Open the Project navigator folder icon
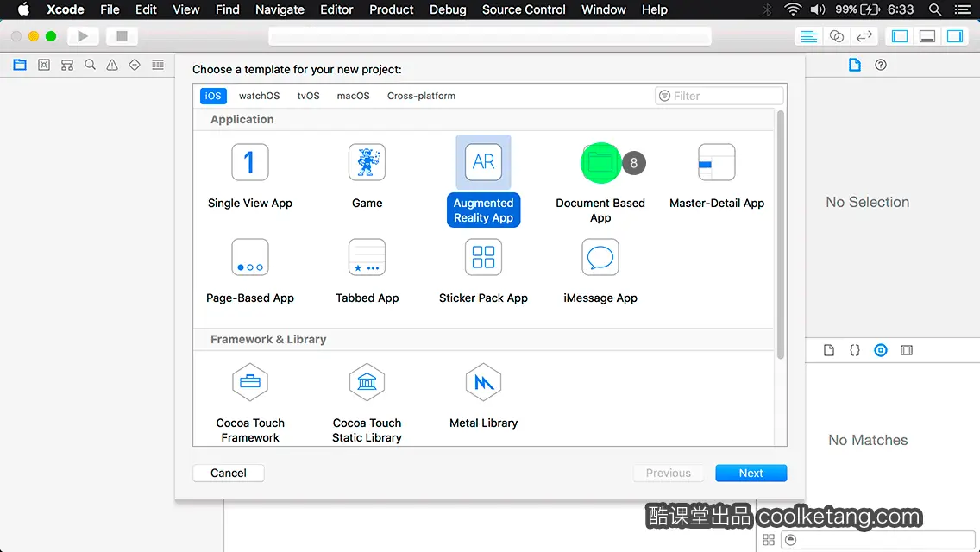 (x=20, y=65)
